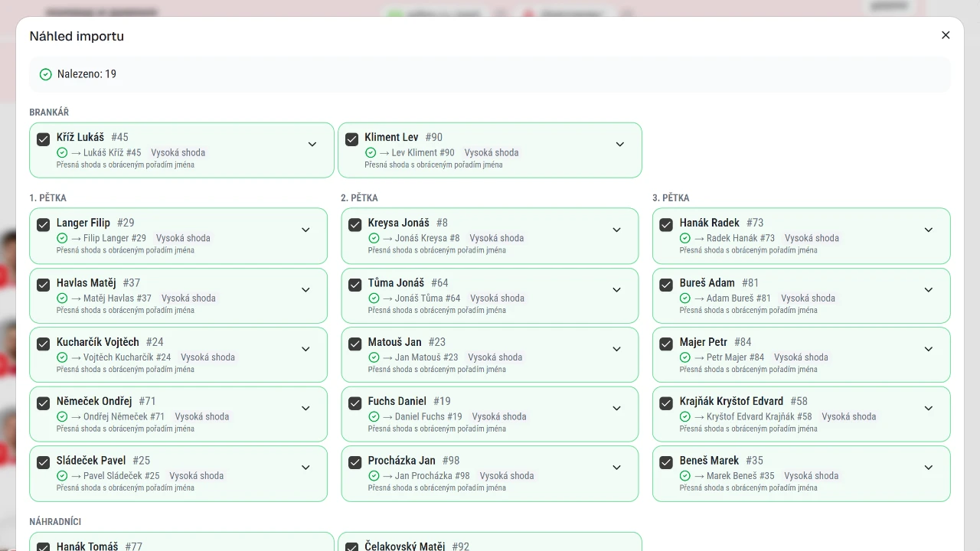The width and height of the screenshot is (980, 551).
Task: Open details chevron for Tůma Jonáš
Action: click(x=617, y=289)
